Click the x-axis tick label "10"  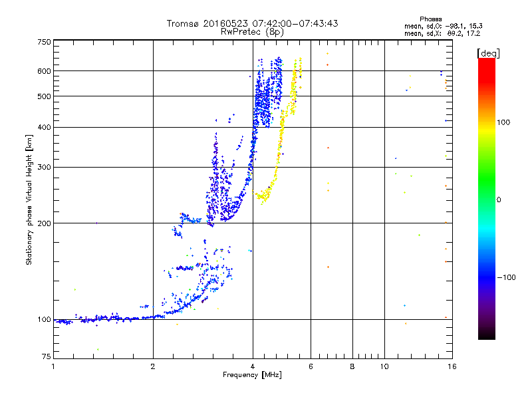click(x=384, y=366)
